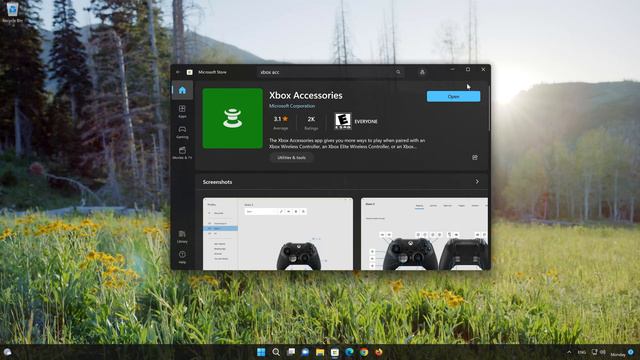
Task: Open taskbar Search
Action: [x=276, y=352]
